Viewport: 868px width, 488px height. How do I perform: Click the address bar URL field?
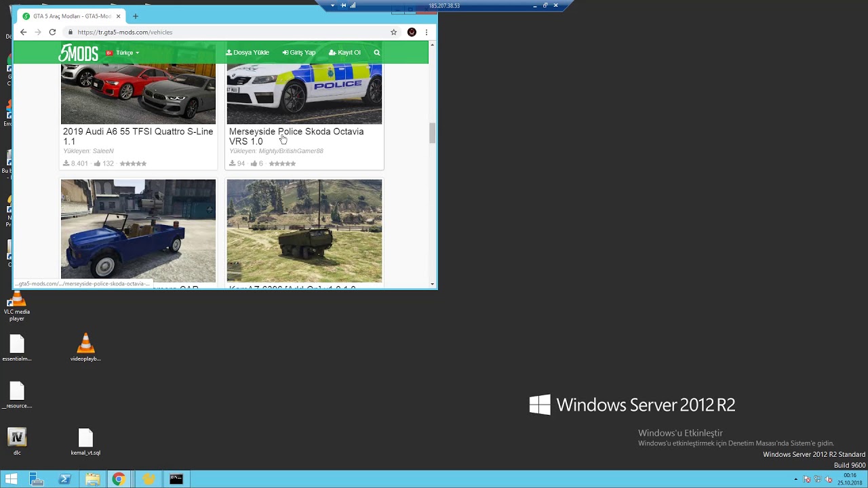[x=231, y=32]
